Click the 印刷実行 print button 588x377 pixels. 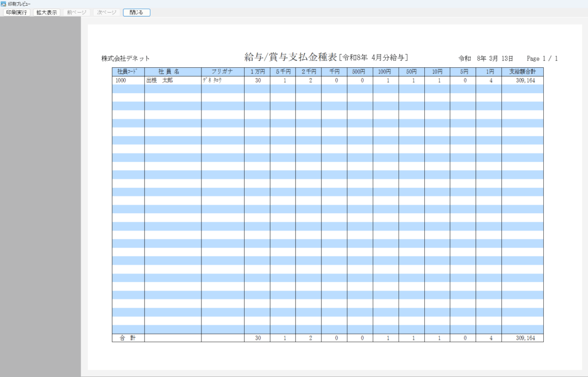click(x=17, y=12)
